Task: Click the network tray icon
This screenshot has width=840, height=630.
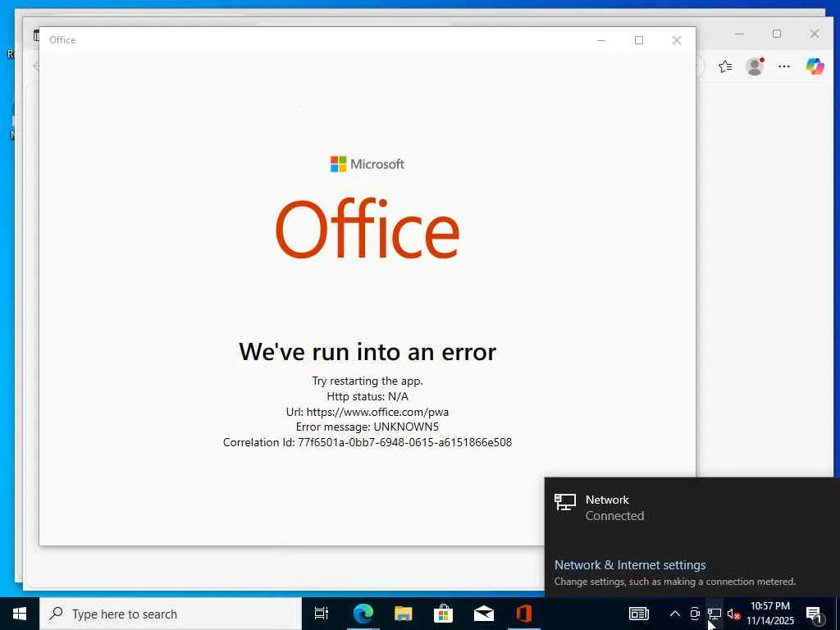Action: click(x=714, y=614)
